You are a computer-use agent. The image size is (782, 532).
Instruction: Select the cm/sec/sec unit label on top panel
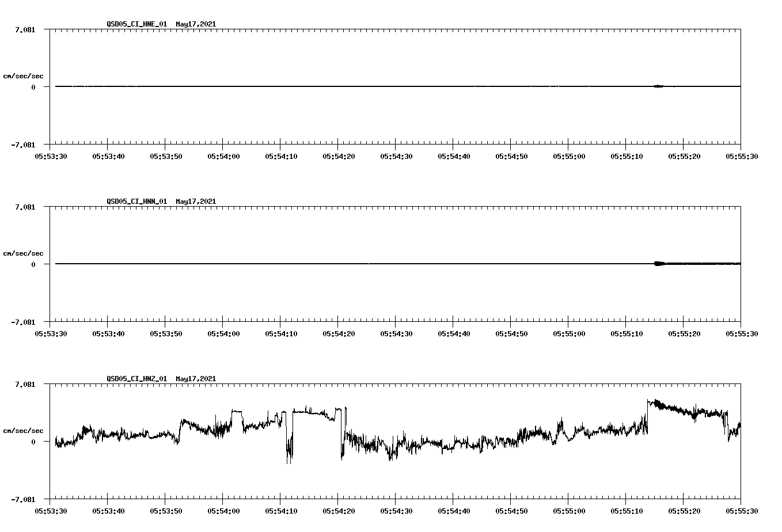coord(24,75)
